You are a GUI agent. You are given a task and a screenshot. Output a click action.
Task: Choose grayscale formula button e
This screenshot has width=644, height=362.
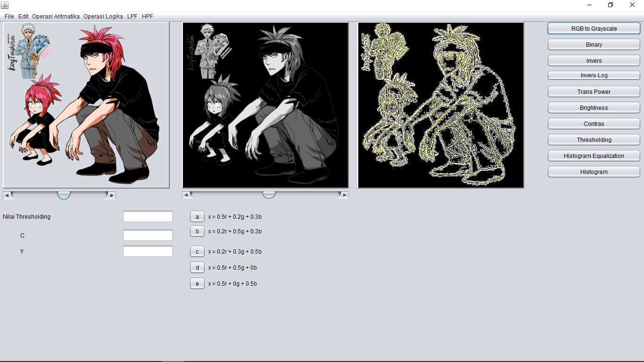(x=197, y=283)
